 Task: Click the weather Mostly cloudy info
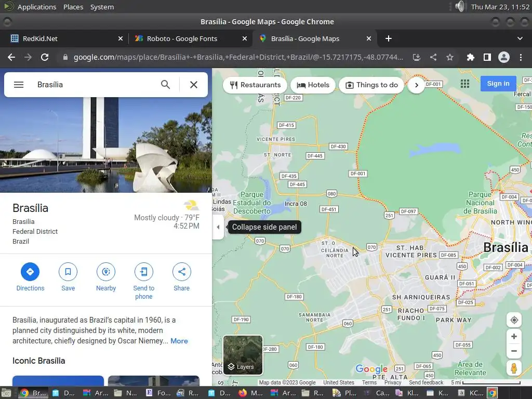pyautogui.click(x=167, y=218)
